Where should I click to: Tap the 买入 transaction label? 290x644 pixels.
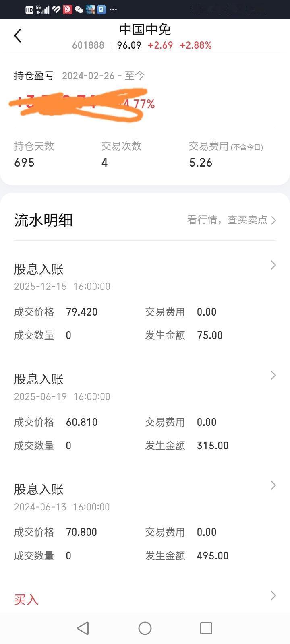(26, 600)
